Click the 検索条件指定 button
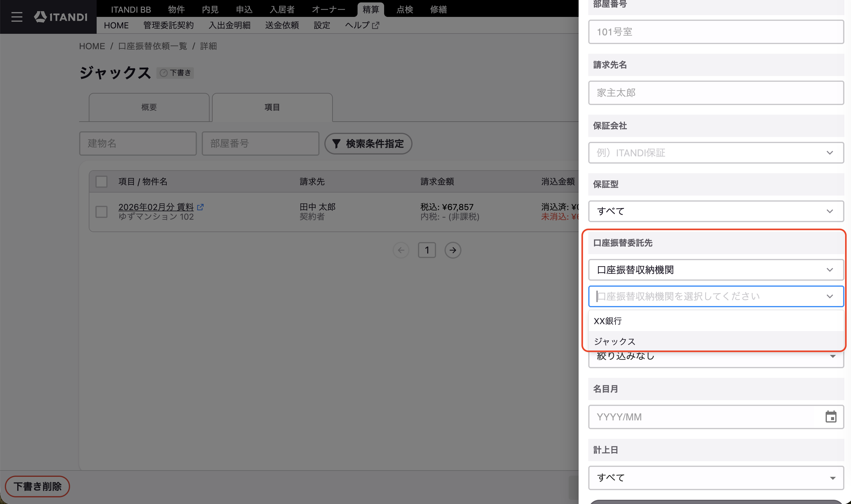Viewport: 851px width, 504px height. pyautogui.click(x=368, y=144)
